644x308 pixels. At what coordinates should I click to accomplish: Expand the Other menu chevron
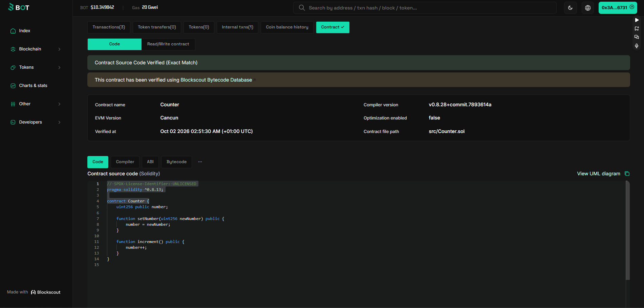tap(59, 104)
